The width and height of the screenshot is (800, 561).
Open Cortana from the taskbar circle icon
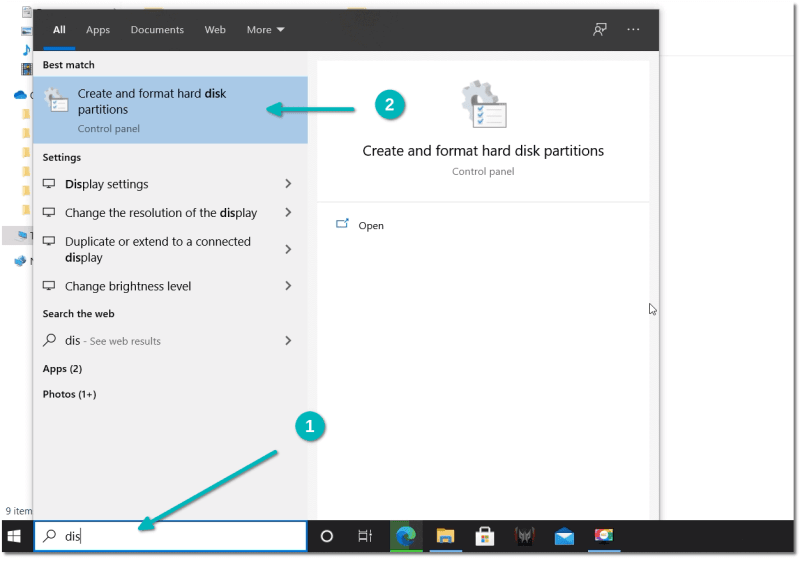click(326, 537)
